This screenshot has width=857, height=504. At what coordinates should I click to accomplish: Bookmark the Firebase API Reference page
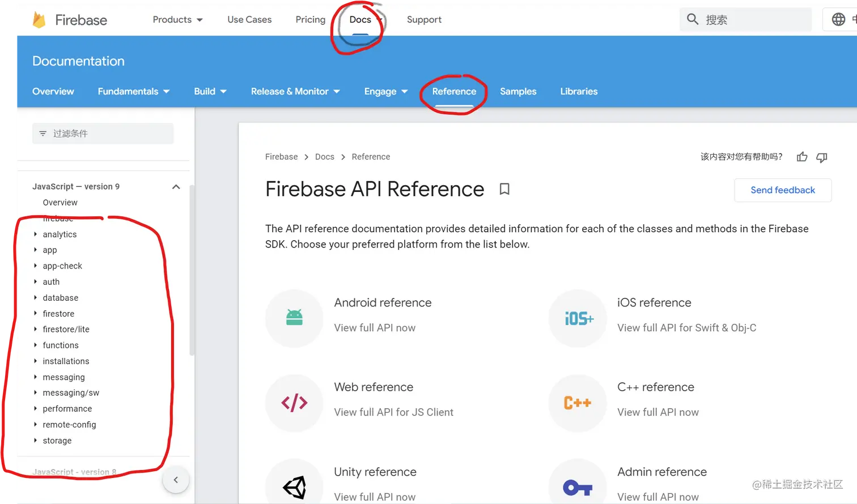[x=504, y=189]
